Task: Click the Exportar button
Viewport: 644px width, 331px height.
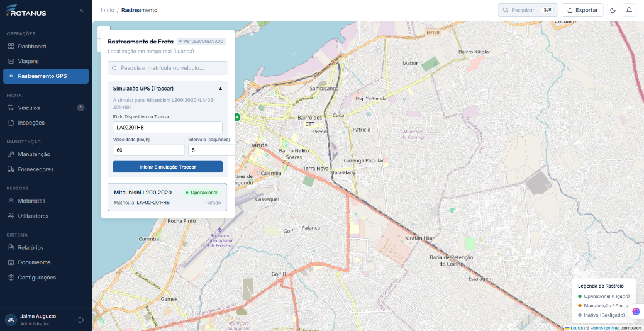Action: pyautogui.click(x=582, y=10)
